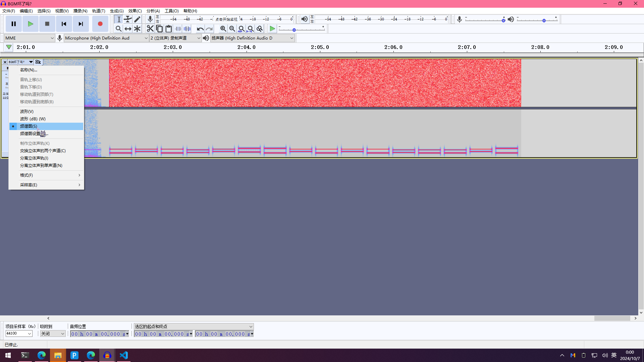Screen dimensions: 644x362
Task: Select 波形(V) waveform view option
Action: (x=27, y=111)
